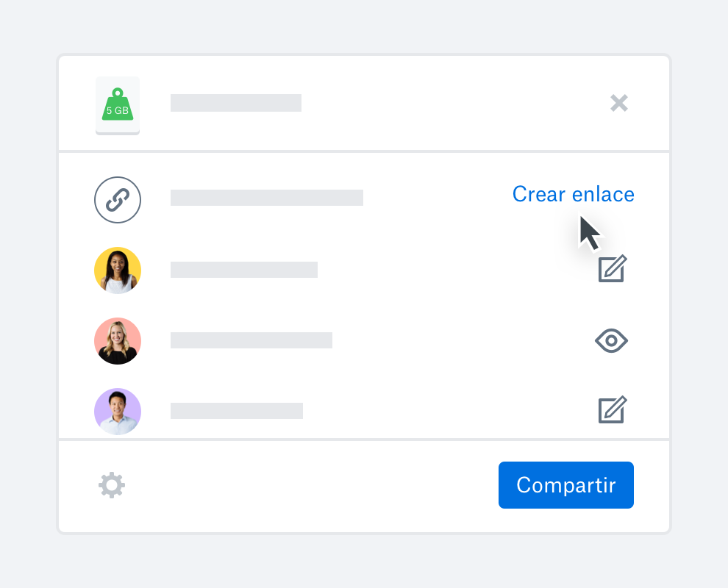Click second member's name placeholder bar
The height and width of the screenshot is (588, 728).
pyautogui.click(x=251, y=340)
